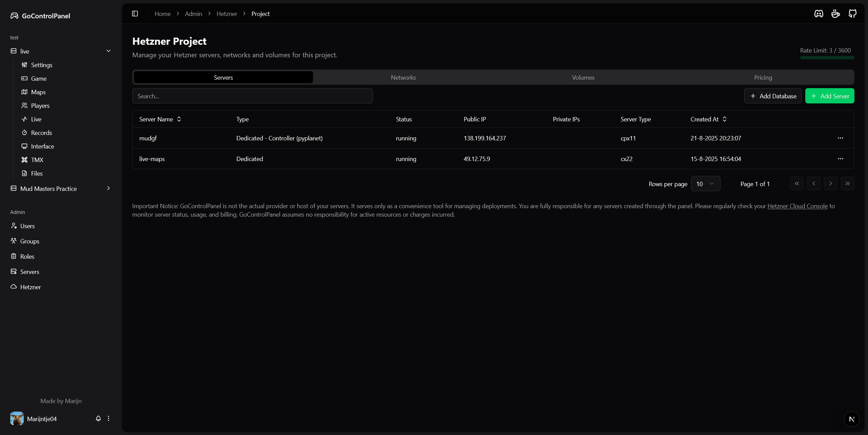
Task: Open the rows per page dropdown
Action: (705, 184)
